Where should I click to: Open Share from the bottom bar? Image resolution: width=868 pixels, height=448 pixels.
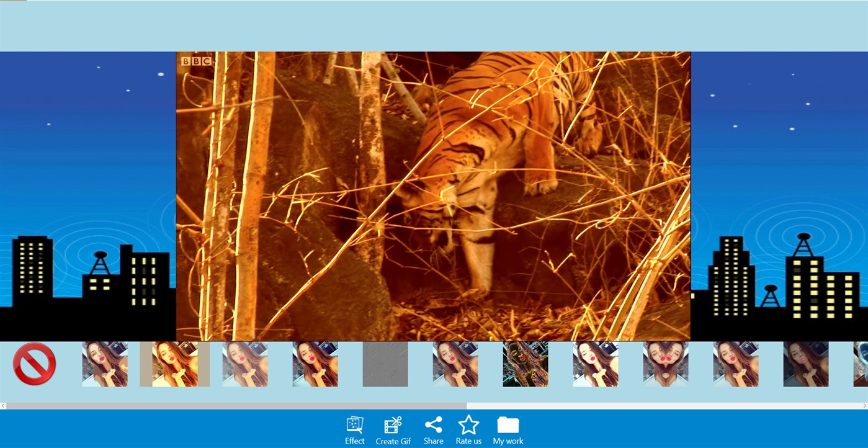click(433, 441)
